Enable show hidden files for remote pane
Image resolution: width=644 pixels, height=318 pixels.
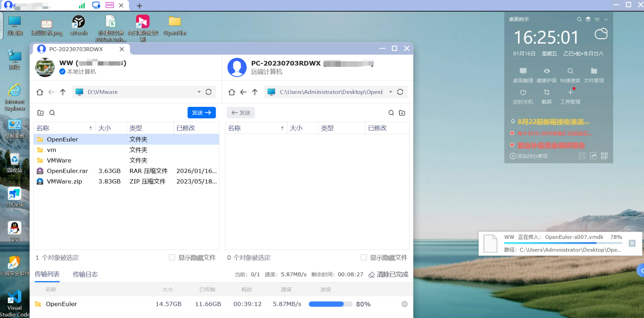click(x=363, y=258)
